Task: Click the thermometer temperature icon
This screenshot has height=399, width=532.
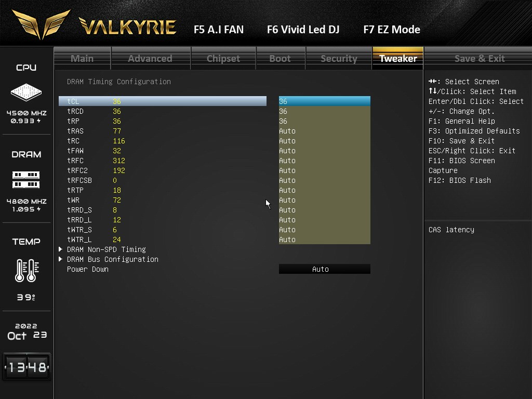Action: [x=27, y=270]
